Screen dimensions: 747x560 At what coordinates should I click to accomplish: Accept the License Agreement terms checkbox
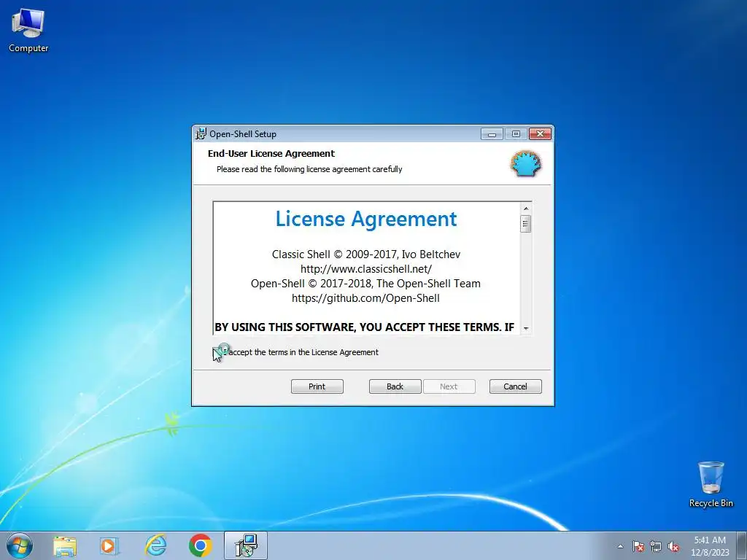tap(217, 352)
